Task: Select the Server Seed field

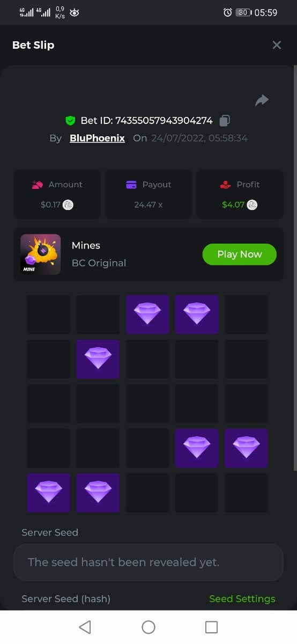Action: tap(148, 562)
